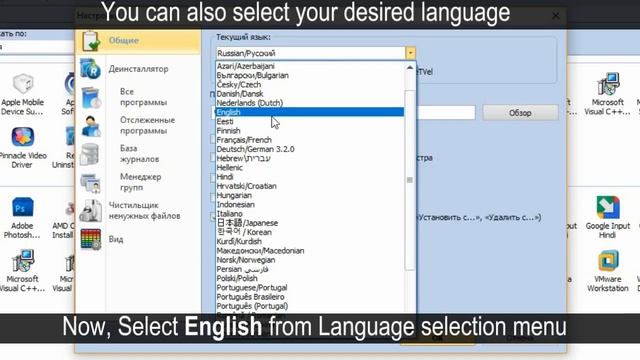Select the Adobe Photoshop program icon
Viewport: 640px width, 360px height.
[22, 208]
